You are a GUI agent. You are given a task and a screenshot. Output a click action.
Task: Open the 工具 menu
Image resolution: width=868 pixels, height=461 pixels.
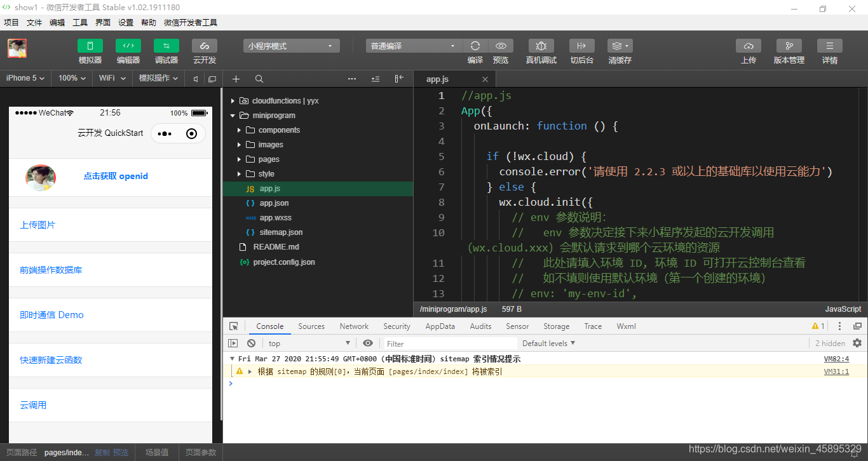(80, 23)
